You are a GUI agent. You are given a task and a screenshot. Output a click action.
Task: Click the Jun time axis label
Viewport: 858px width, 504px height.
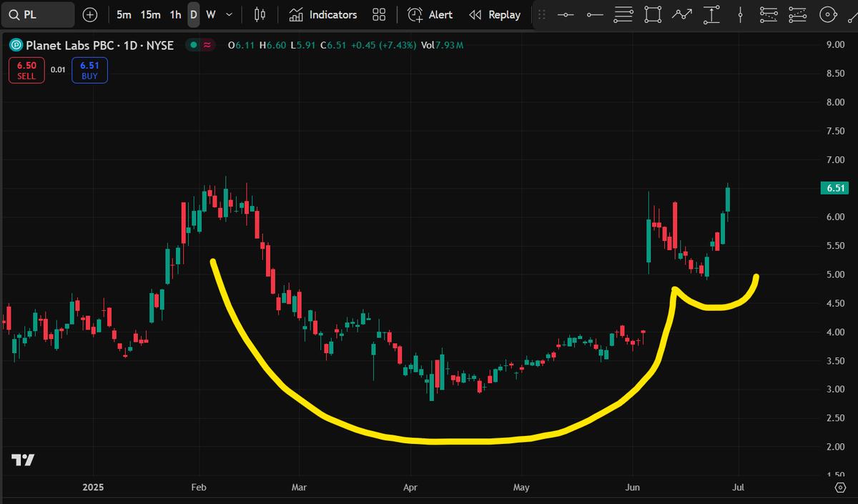tap(632, 488)
